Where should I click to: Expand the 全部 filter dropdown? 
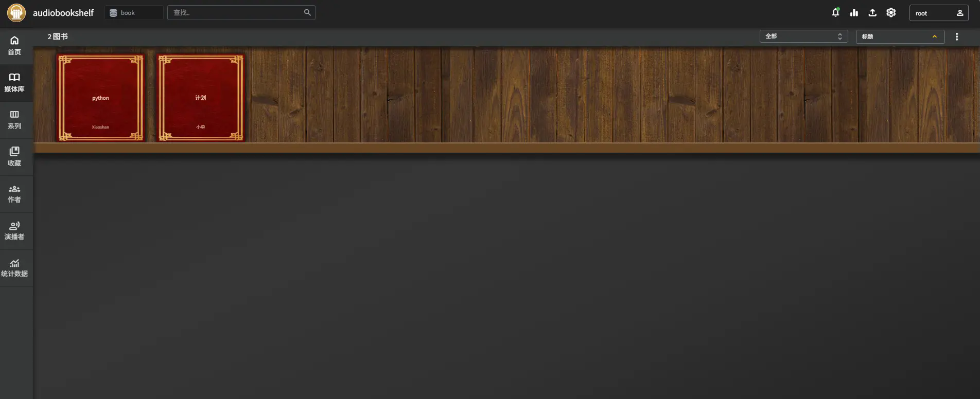(x=803, y=37)
